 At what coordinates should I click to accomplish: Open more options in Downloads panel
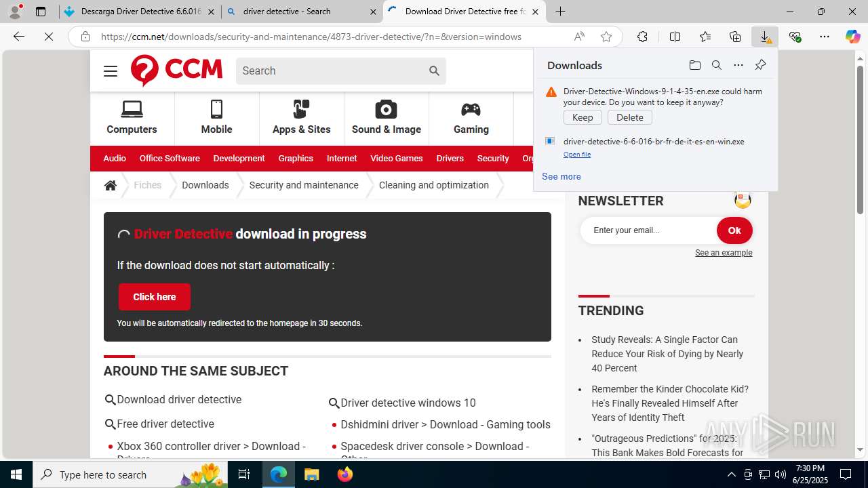click(x=738, y=65)
